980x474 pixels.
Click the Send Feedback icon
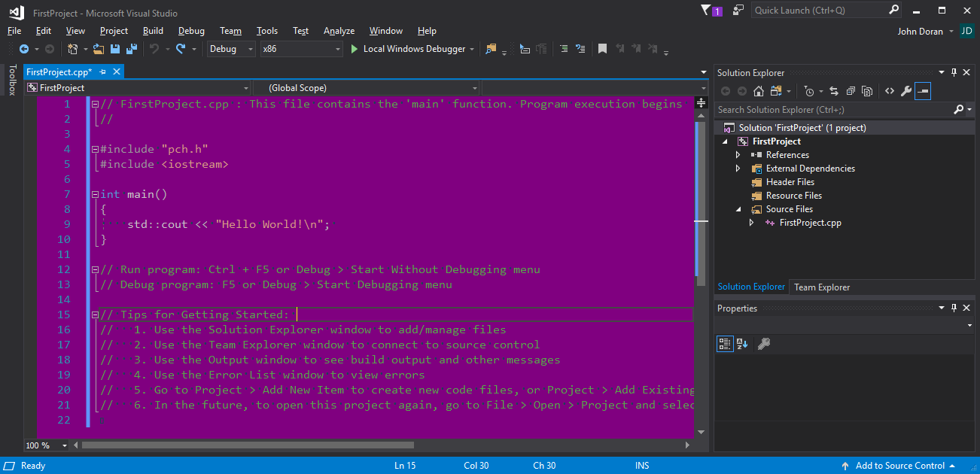tap(738, 11)
